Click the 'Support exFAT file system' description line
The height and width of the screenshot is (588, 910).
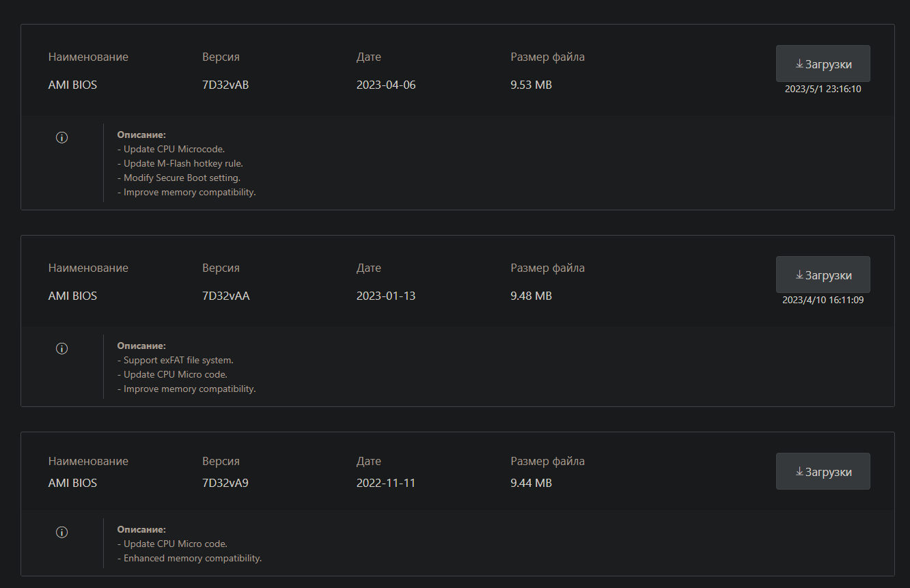pyautogui.click(x=178, y=360)
